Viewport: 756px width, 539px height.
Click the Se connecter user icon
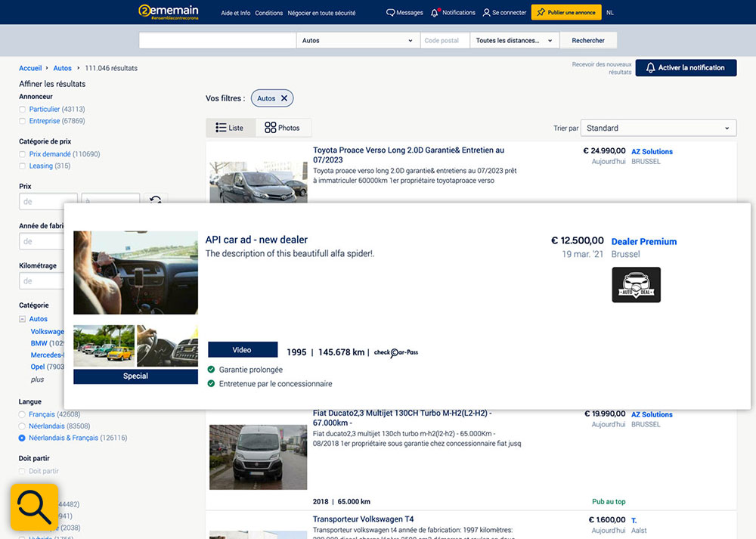[x=485, y=13]
